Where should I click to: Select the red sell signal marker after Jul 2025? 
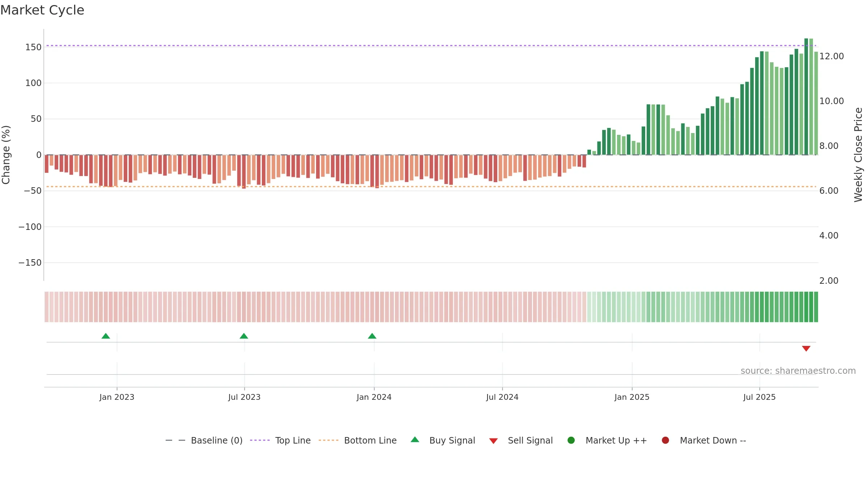coord(806,348)
